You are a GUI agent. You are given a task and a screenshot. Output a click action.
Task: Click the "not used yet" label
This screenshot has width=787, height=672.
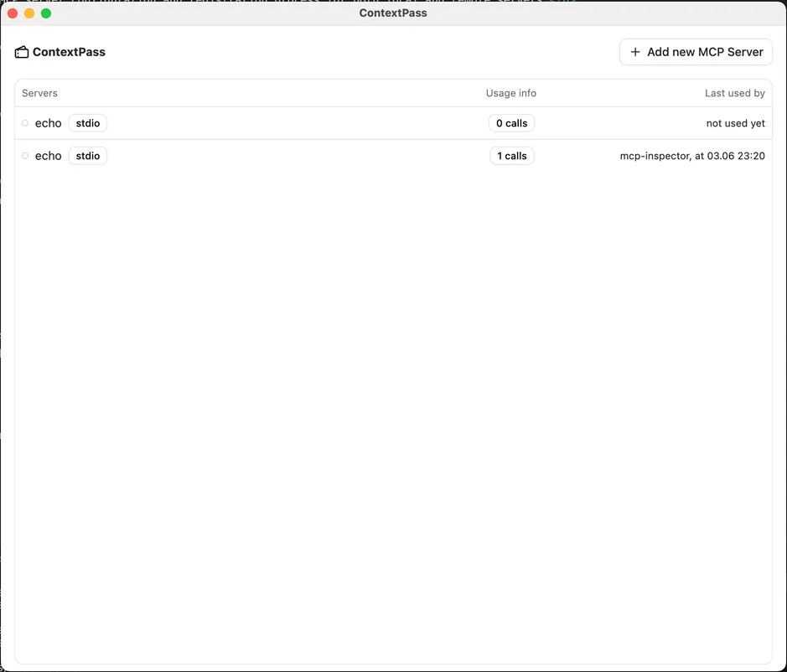pos(735,123)
